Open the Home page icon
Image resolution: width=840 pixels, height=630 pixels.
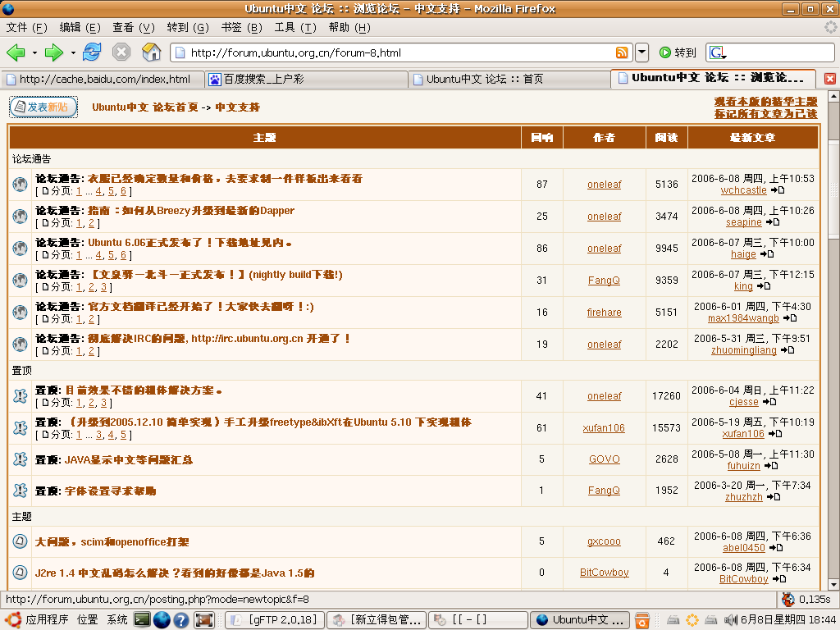[x=152, y=52]
